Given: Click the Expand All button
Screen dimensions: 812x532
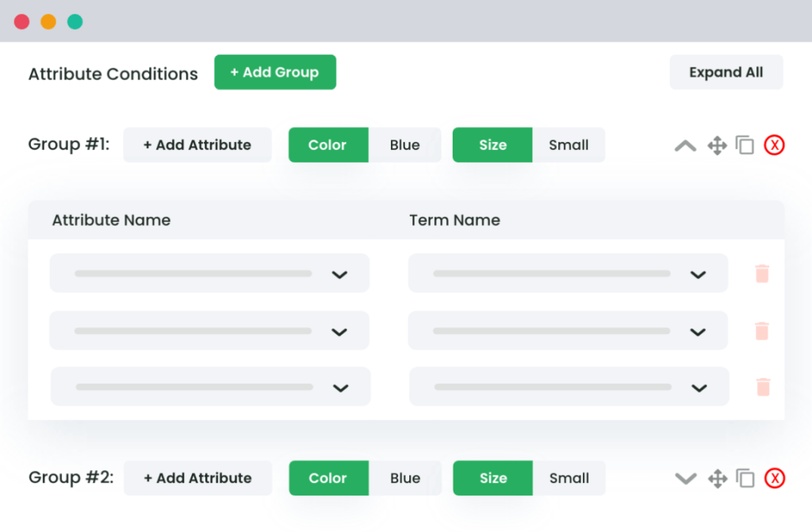Looking at the screenshot, I should (x=726, y=72).
